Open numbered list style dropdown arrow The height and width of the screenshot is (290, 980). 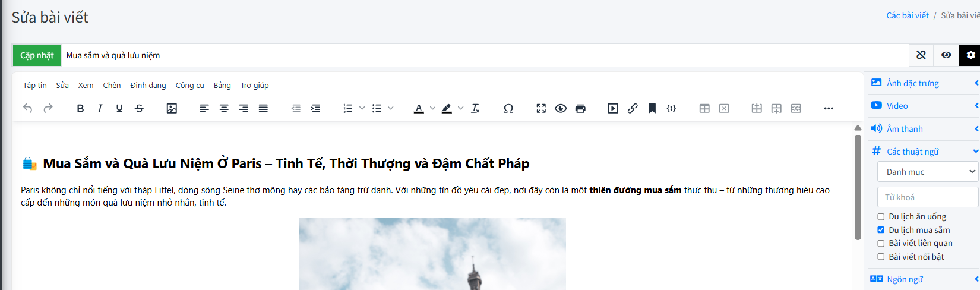pos(362,108)
